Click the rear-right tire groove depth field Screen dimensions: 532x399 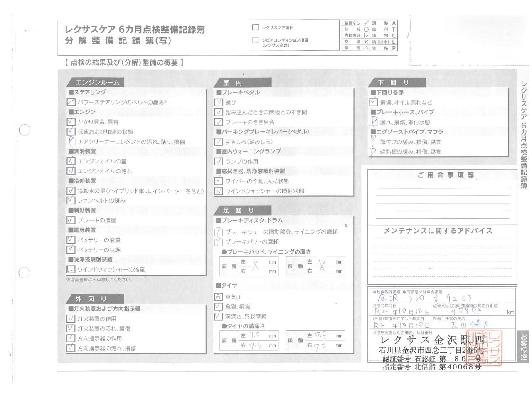(x=325, y=345)
